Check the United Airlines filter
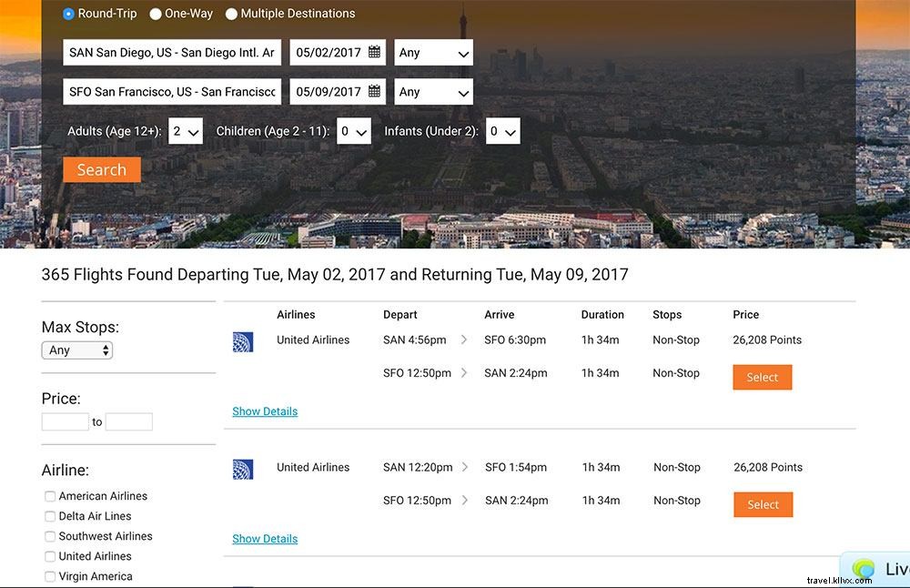The width and height of the screenshot is (910, 588). [50, 556]
